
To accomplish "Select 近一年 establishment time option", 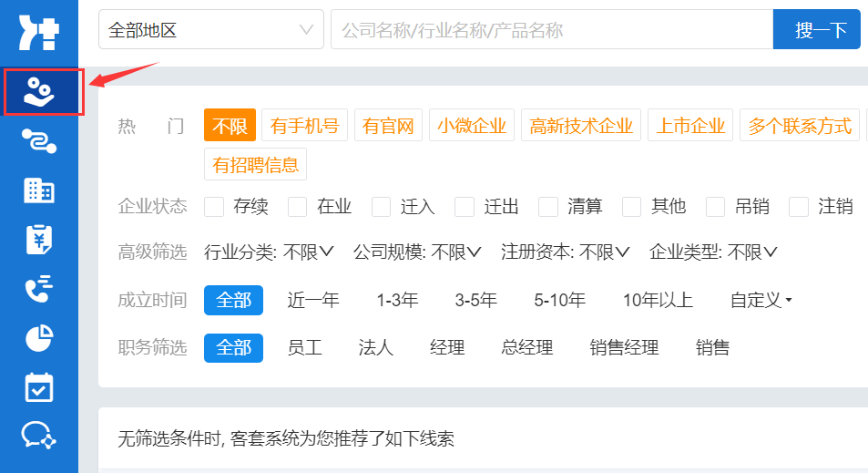I will [313, 300].
